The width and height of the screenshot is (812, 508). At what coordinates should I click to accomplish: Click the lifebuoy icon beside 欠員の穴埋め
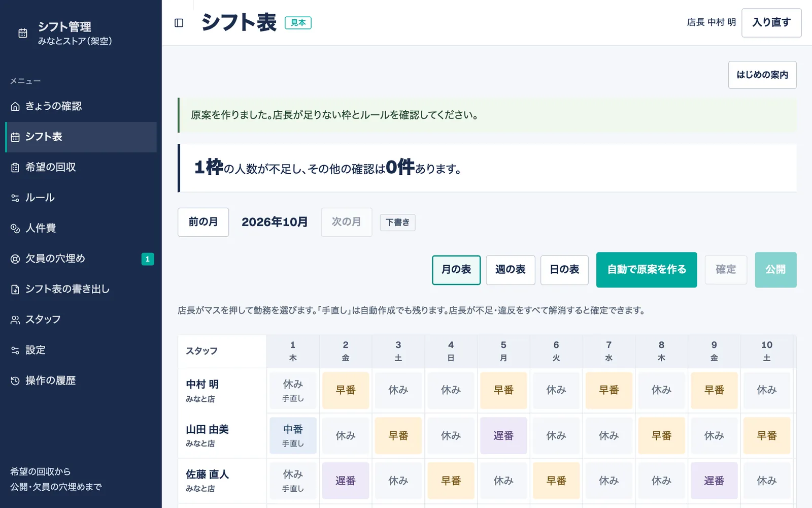(15, 259)
